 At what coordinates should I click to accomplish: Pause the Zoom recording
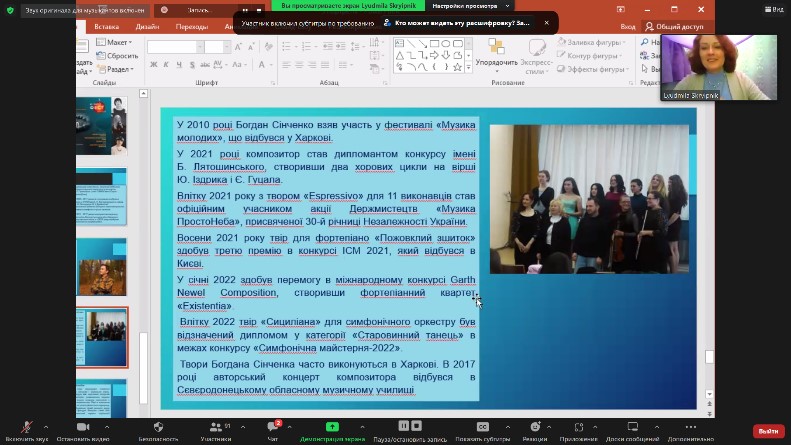(x=404, y=426)
